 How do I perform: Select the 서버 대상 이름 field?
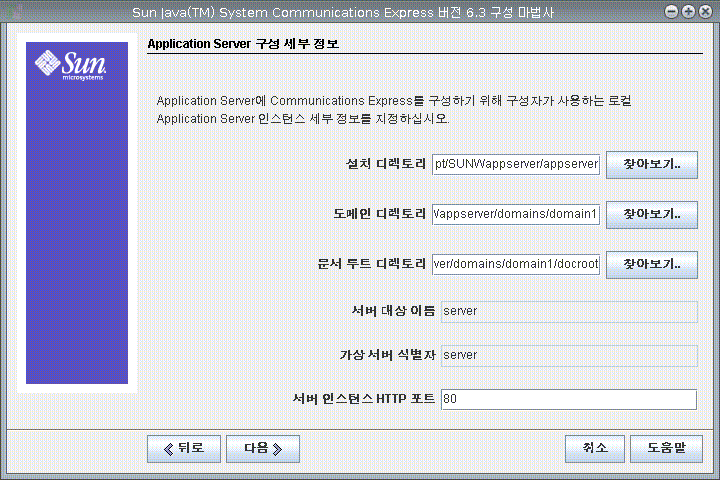[569, 312]
